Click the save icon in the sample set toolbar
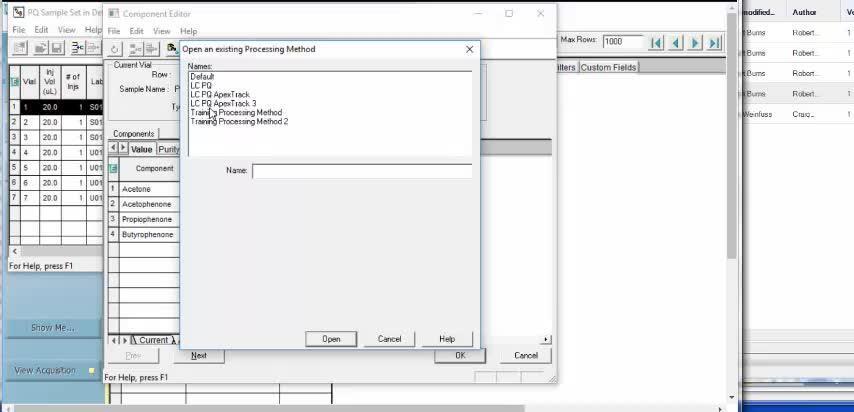 57,48
